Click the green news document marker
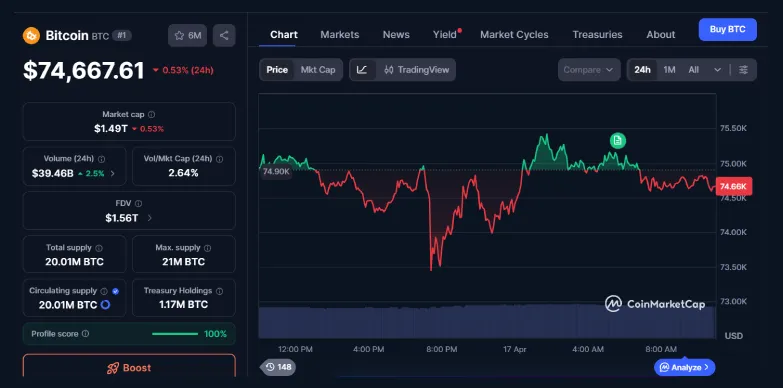This screenshot has width=783, height=388. [x=618, y=141]
